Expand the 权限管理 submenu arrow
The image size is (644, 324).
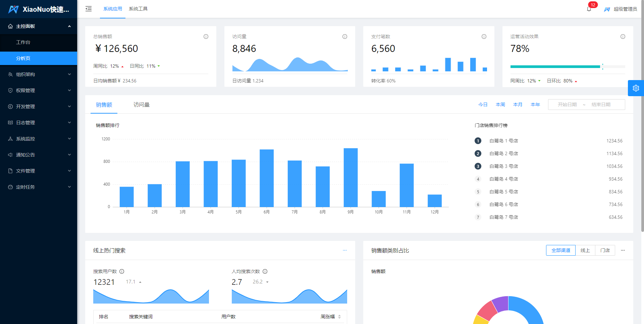click(x=69, y=90)
